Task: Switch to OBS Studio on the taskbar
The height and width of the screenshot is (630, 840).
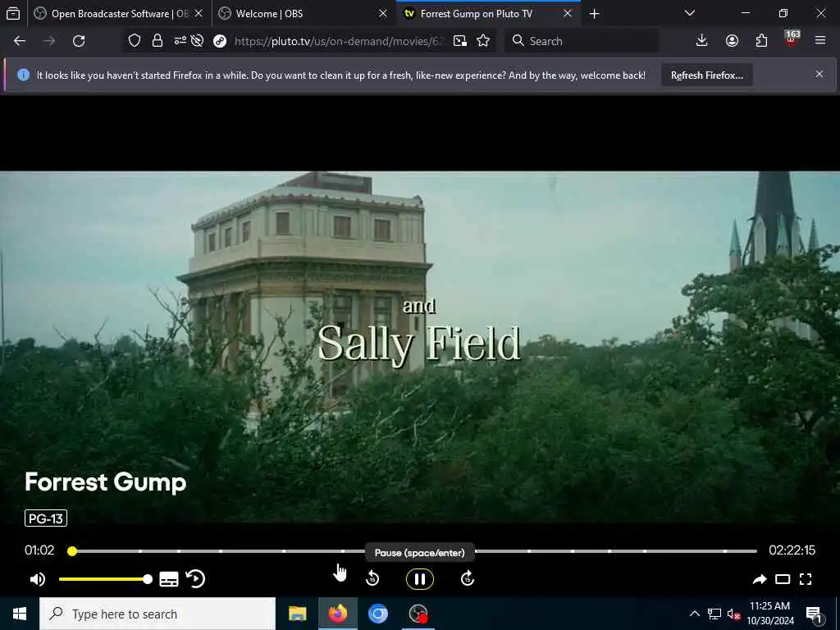Action: click(418, 614)
